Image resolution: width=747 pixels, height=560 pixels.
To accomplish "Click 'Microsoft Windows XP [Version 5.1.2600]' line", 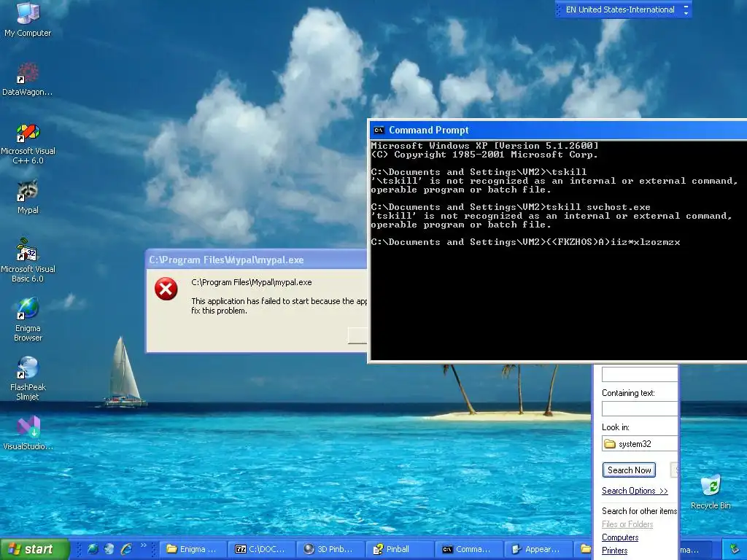I will point(484,146).
